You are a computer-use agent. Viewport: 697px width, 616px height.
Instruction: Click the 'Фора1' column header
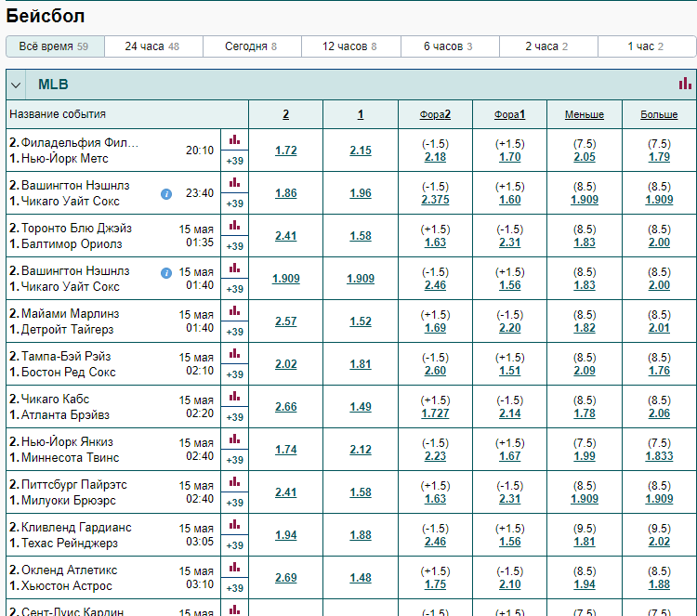[510, 114]
